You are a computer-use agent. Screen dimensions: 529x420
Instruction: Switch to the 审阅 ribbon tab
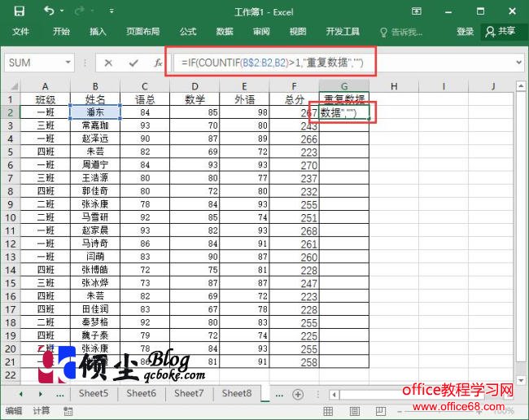click(x=261, y=32)
